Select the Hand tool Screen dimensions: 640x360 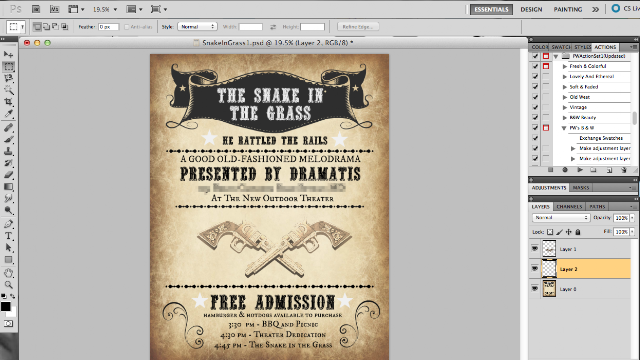[8, 273]
